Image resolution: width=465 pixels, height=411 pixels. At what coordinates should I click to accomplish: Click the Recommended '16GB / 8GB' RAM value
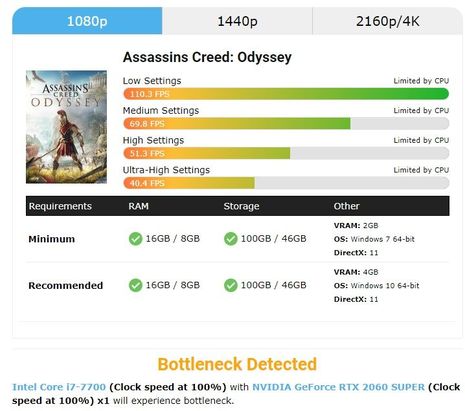(x=173, y=285)
